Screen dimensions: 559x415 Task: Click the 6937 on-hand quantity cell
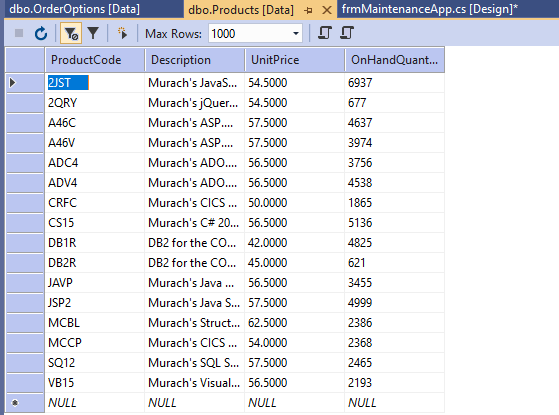tap(395, 83)
